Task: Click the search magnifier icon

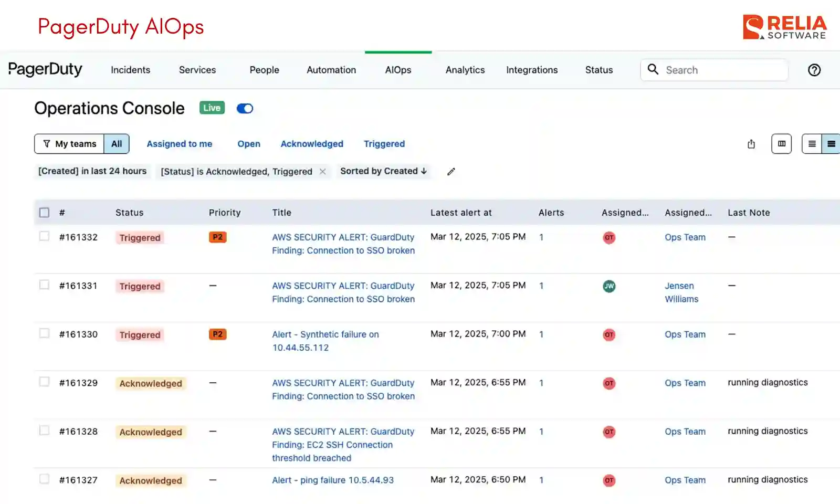Action: tap(653, 69)
